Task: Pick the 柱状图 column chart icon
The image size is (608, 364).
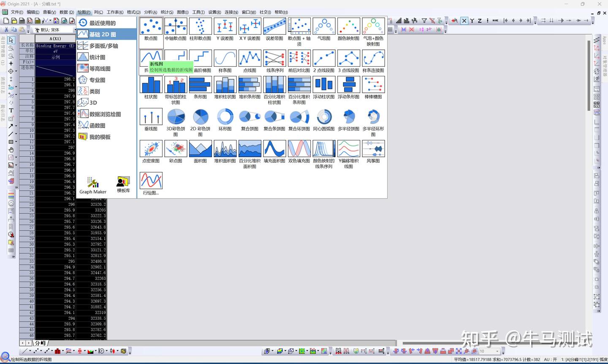Action: tap(151, 84)
